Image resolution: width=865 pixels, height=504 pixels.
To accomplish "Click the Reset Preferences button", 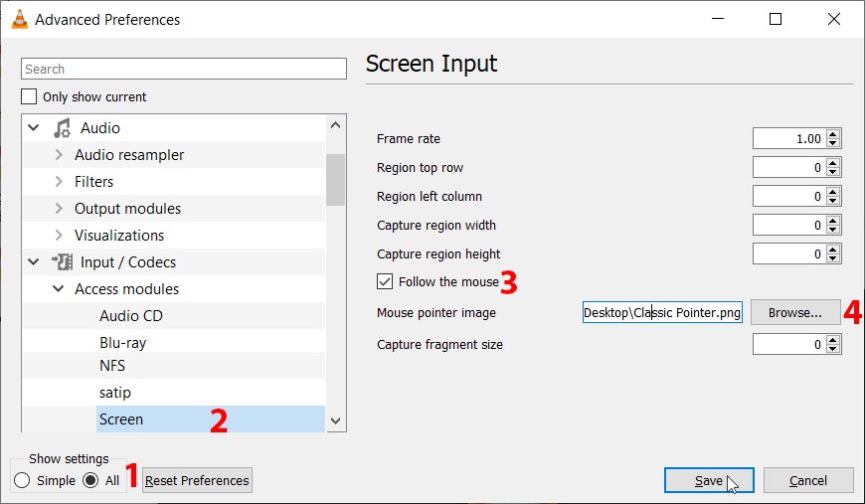I will [x=197, y=481].
